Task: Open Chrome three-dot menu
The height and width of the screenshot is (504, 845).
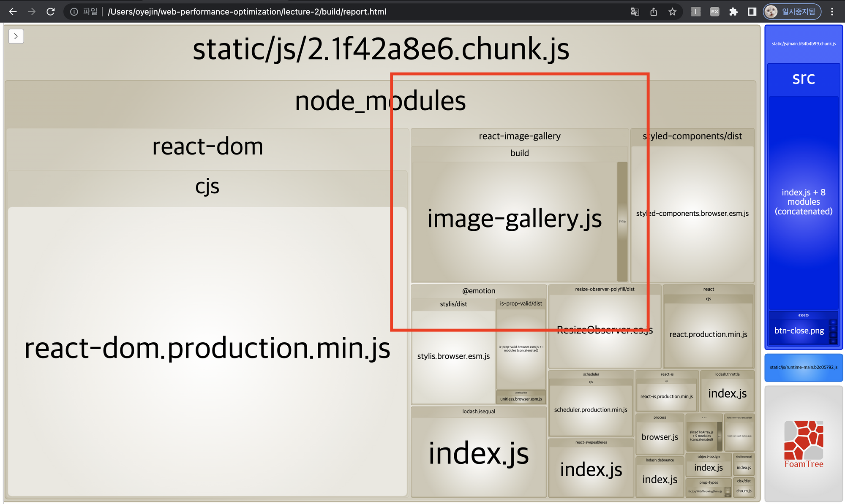Action: [832, 12]
